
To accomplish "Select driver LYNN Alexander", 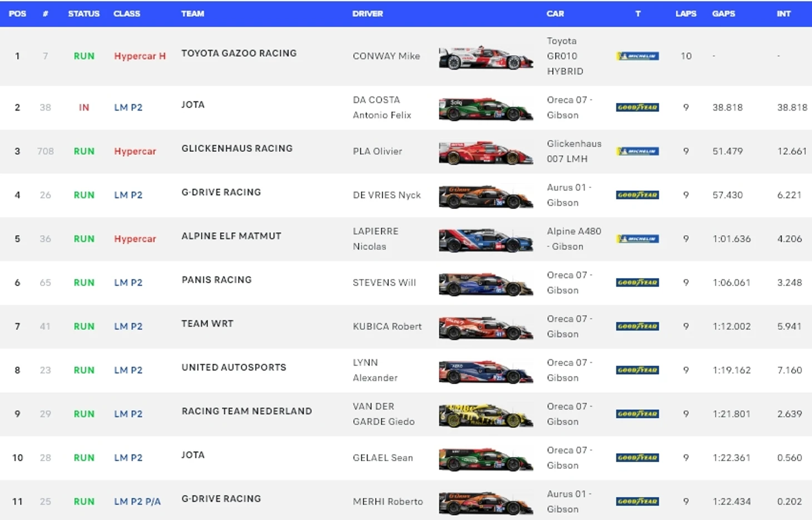I will (x=375, y=370).
